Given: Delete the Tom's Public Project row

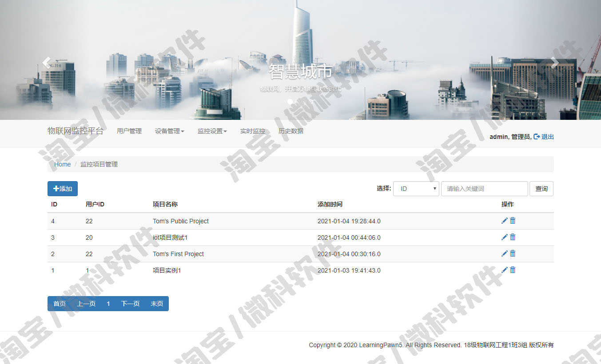Looking at the screenshot, I should click(513, 221).
